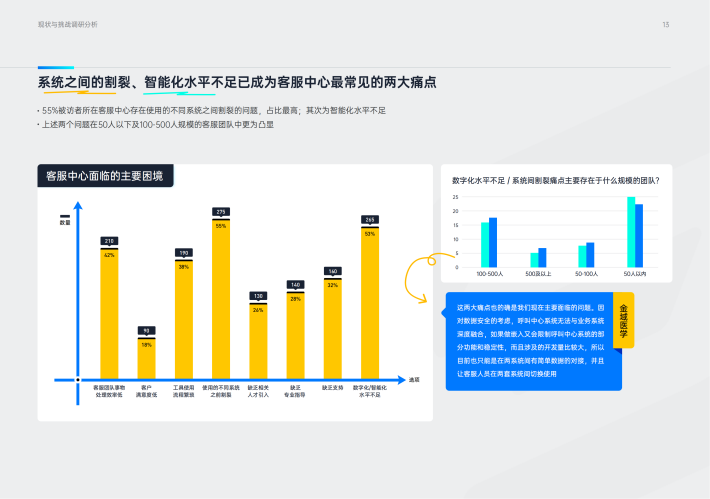The width and height of the screenshot is (710, 499).
Task: Click the blue axis origin dot
Action: click(79, 379)
